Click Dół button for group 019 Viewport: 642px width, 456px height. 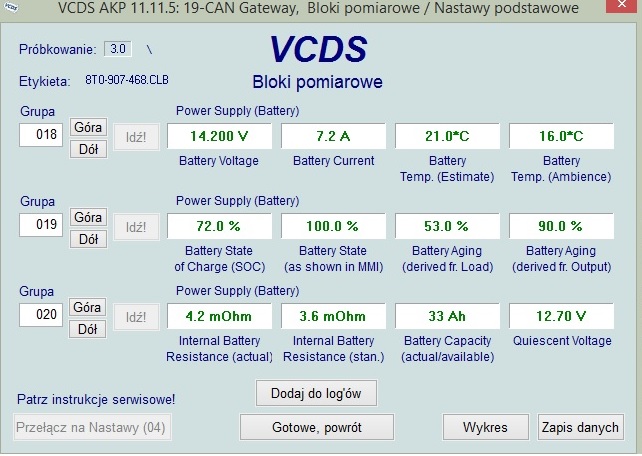click(88, 239)
